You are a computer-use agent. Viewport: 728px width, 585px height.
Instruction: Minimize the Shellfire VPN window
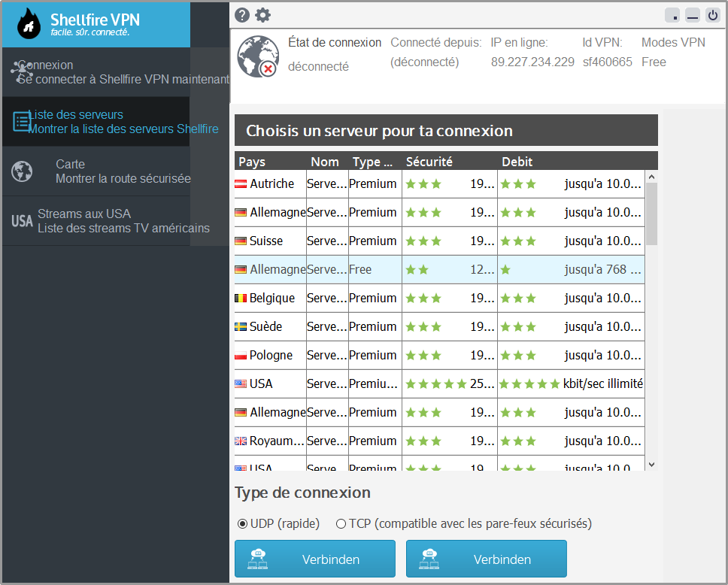pos(692,15)
